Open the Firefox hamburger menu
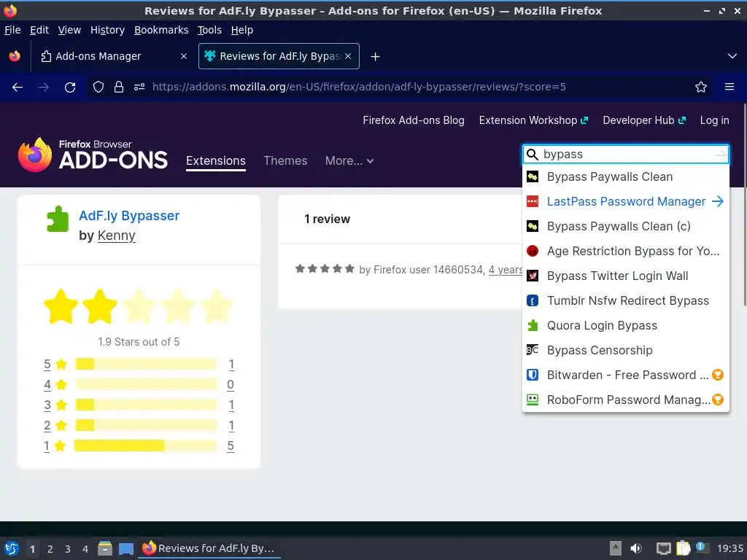The height and width of the screenshot is (560, 747). (x=729, y=87)
